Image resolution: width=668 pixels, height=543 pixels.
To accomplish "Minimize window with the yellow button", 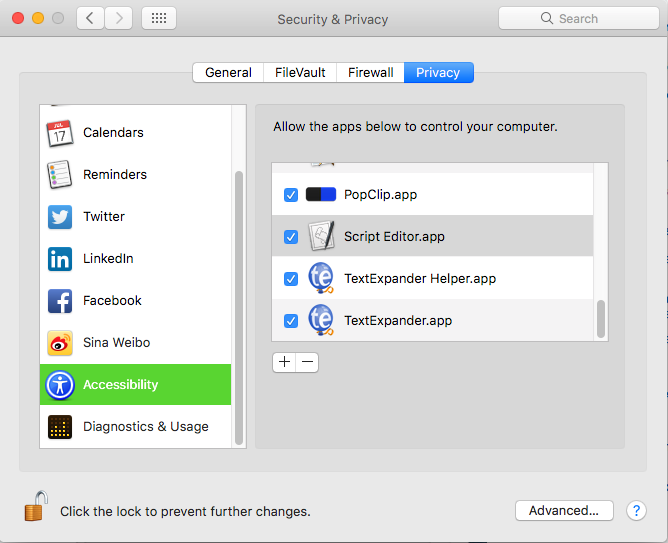I will coord(38,18).
